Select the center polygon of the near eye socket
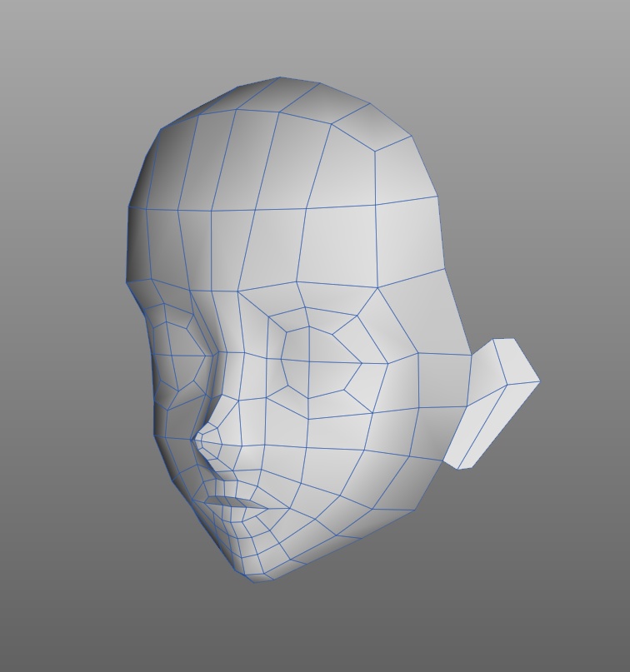The width and height of the screenshot is (630, 672). tap(319, 362)
